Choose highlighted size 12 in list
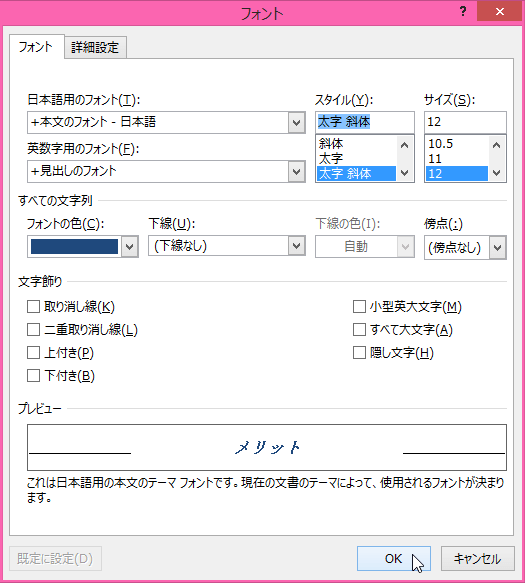Viewport: 525px width, 583px height. point(457,174)
